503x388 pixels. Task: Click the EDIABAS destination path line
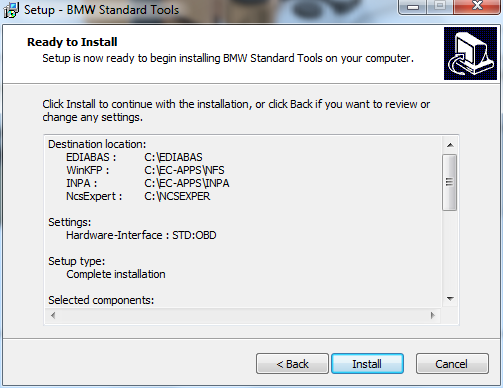pos(134,157)
